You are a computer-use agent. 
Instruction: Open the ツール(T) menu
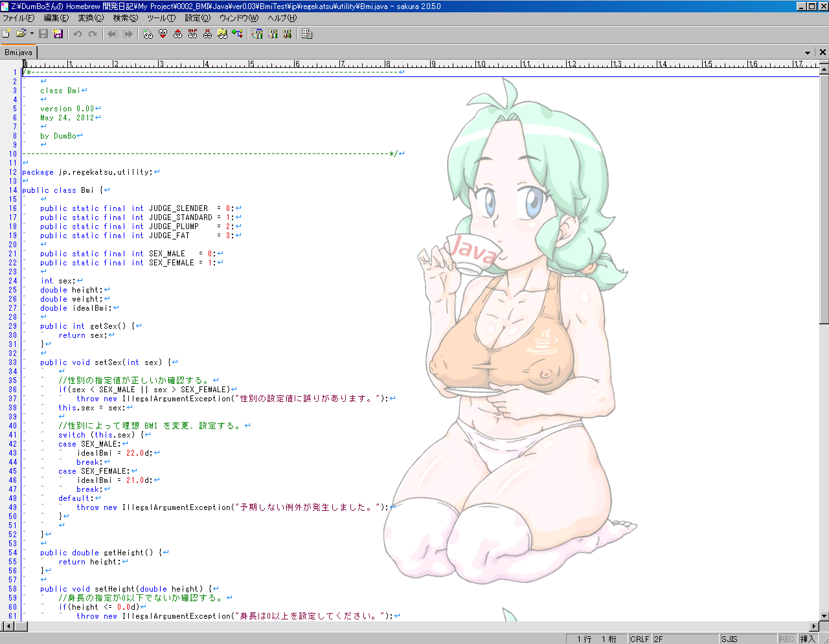click(x=161, y=18)
